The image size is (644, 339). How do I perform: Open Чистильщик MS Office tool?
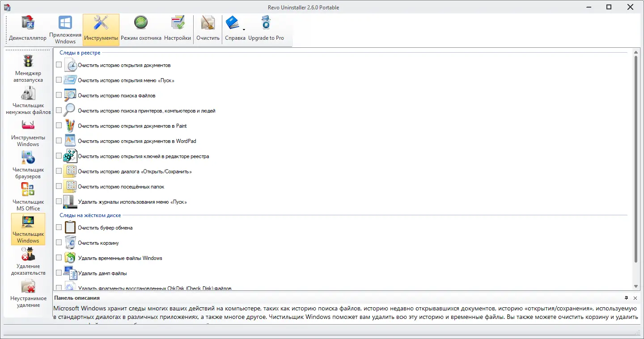(x=28, y=197)
